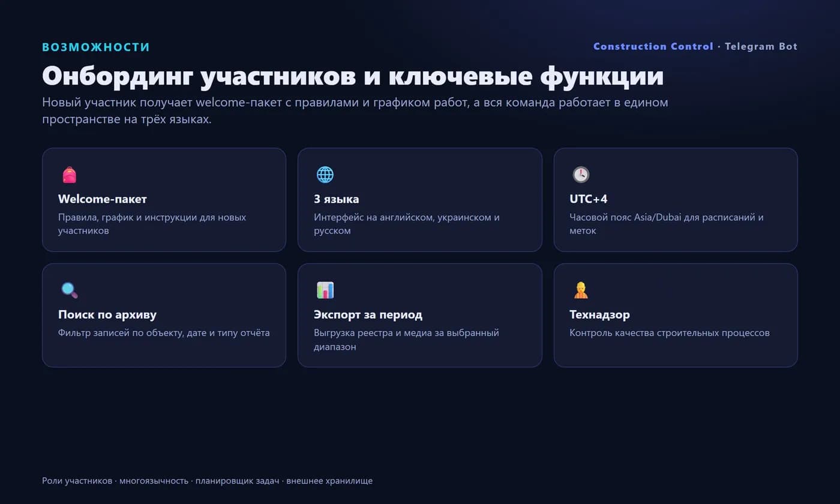The image size is (840, 504).
Task: Click the bar chart icon above Экспорт за период
Action: click(x=325, y=290)
